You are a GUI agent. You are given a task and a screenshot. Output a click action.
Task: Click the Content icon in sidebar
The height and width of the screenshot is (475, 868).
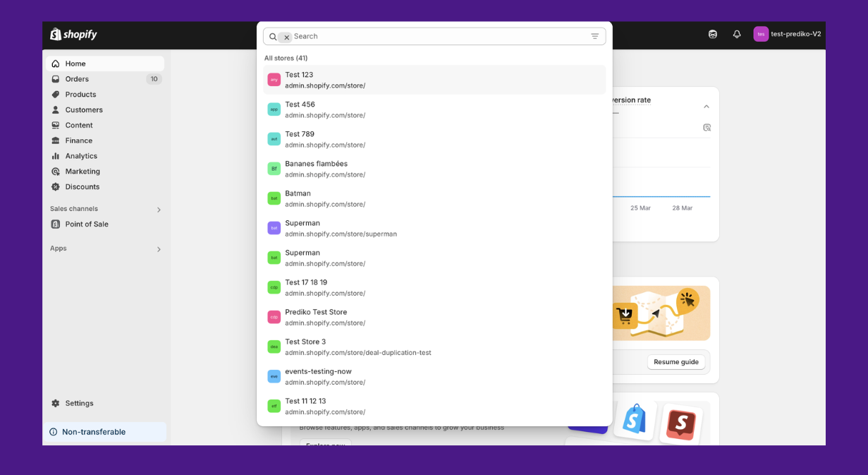coord(56,125)
